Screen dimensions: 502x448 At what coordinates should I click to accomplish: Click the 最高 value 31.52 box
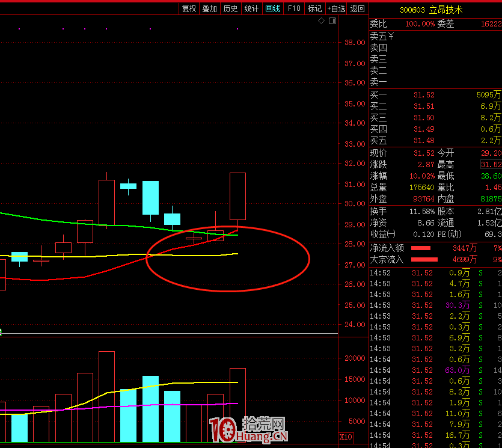(x=491, y=165)
